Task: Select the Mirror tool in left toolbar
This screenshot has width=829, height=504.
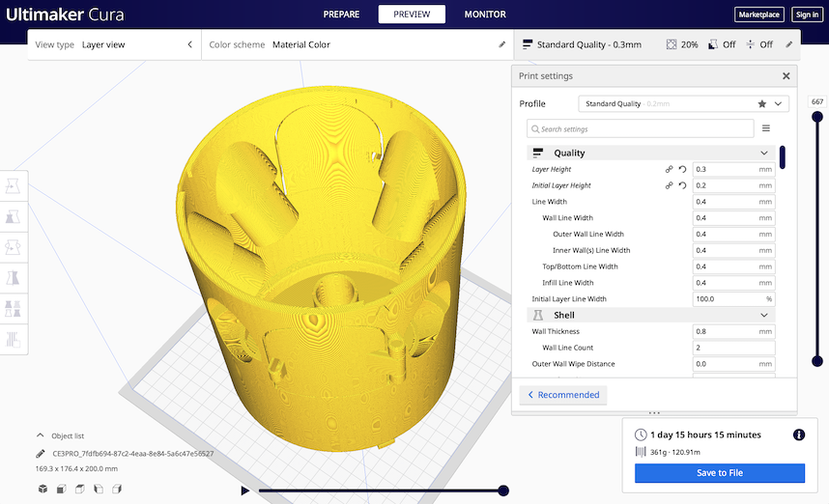Action: pos(13,278)
